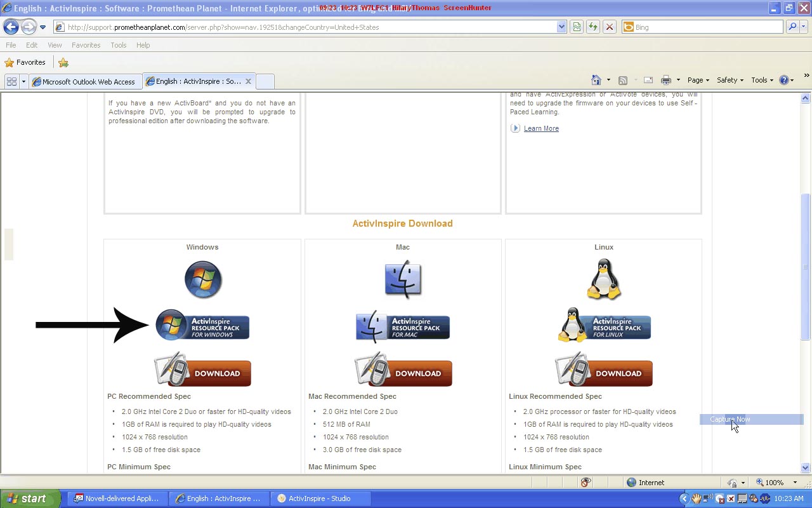The image size is (812, 508).
Task: Click the RSS feeds icon
Action: tap(623, 80)
